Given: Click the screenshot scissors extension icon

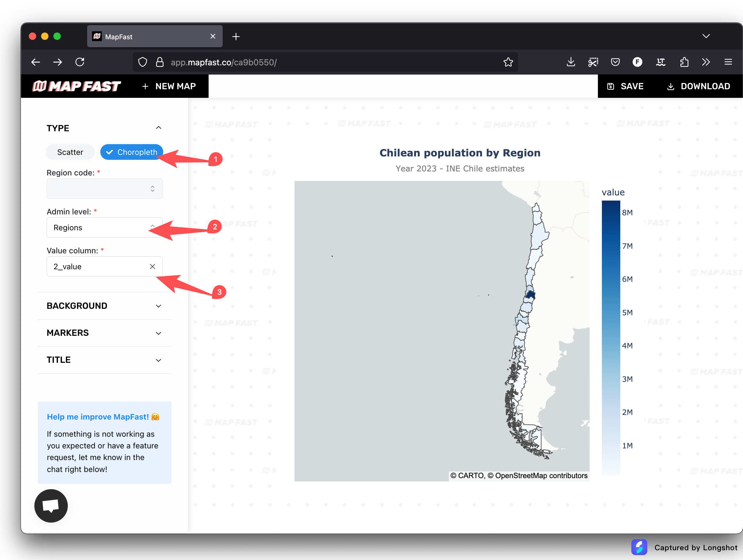Looking at the screenshot, I should point(593,62).
